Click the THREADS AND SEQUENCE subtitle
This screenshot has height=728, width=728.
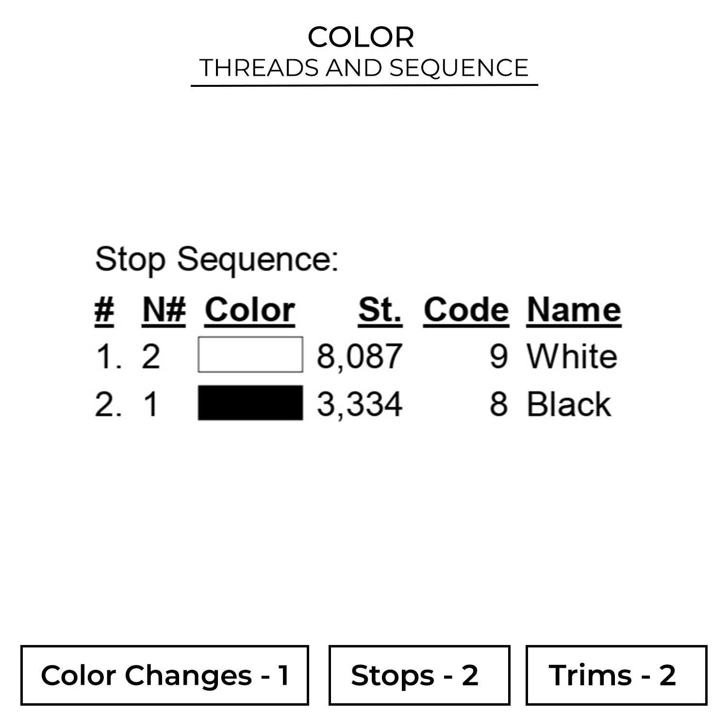(x=364, y=68)
